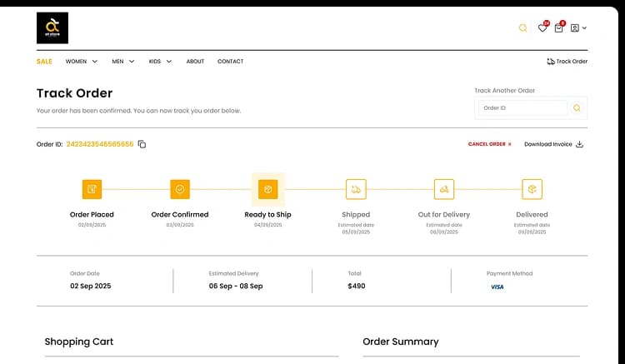Expand the WOMEN dropdown chevron
The width and height of the screenshot is (625, 364).
[94, 62]
